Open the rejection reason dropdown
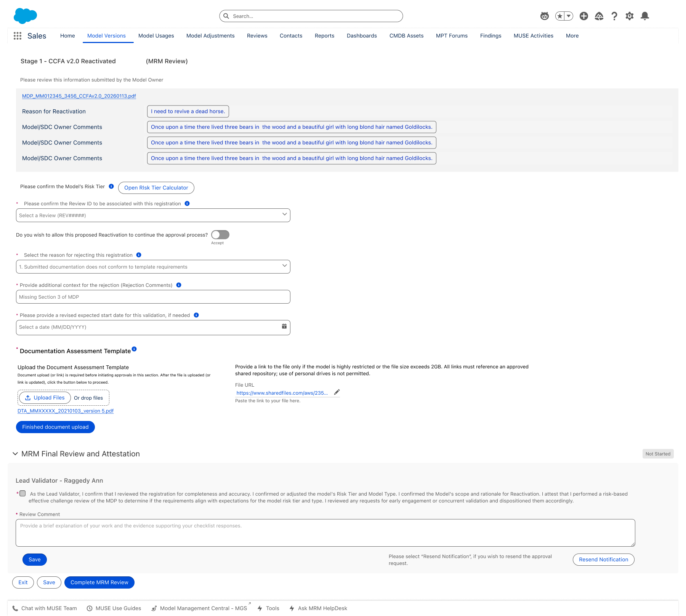 pos(153,267)
